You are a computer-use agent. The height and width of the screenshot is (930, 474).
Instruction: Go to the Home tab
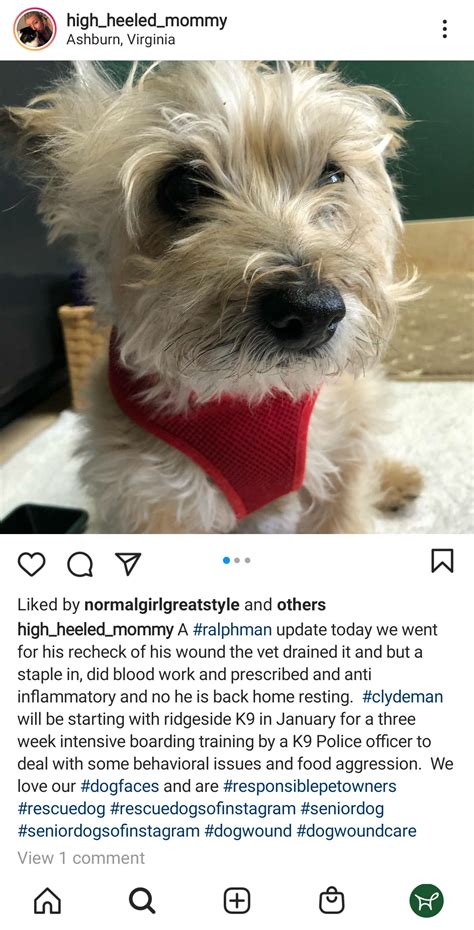[x=47, y=901]
